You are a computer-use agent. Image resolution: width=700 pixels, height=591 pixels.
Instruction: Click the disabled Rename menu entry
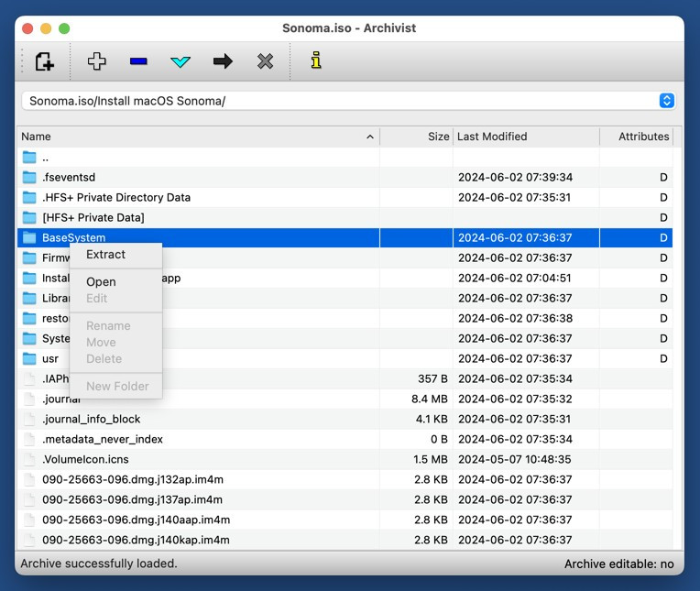(116, 326)
